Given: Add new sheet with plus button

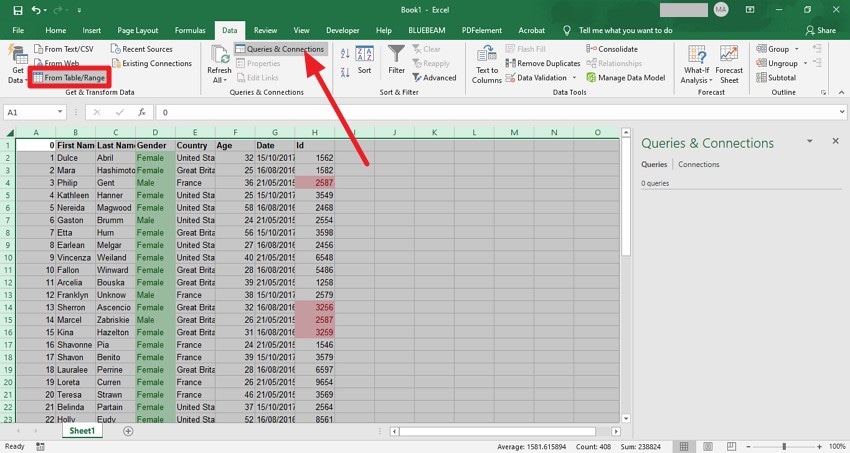Looking at the screenshot, I should (x=128, y=431).
